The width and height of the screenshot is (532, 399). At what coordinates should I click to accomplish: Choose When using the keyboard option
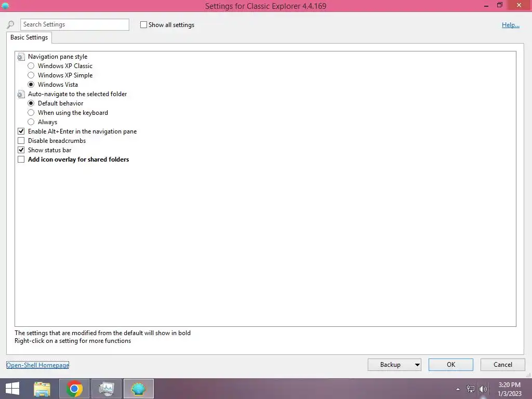[x=31, y=113]
